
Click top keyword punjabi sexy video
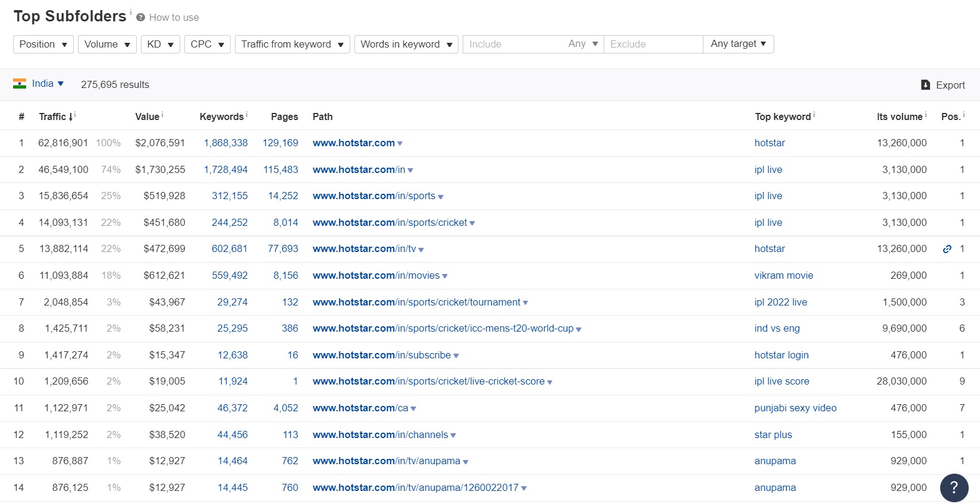(796, 408)
